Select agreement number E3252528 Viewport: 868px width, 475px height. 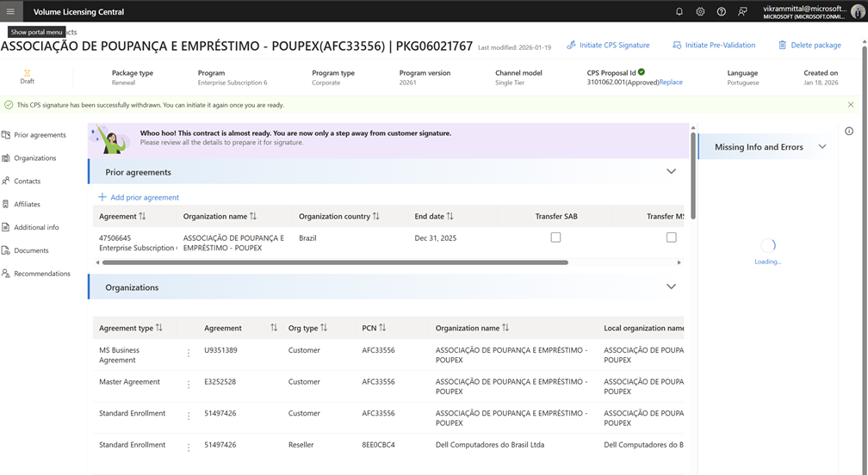(x=220, y=381)
